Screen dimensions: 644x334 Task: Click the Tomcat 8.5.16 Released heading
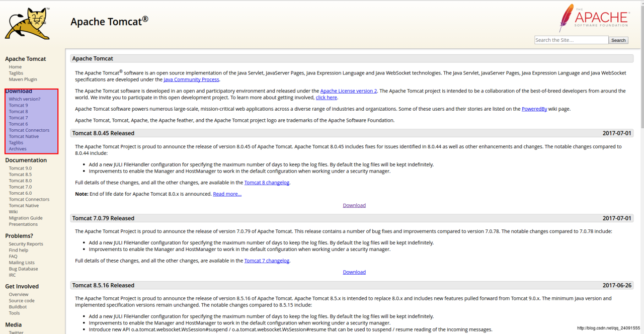[103, 285]
